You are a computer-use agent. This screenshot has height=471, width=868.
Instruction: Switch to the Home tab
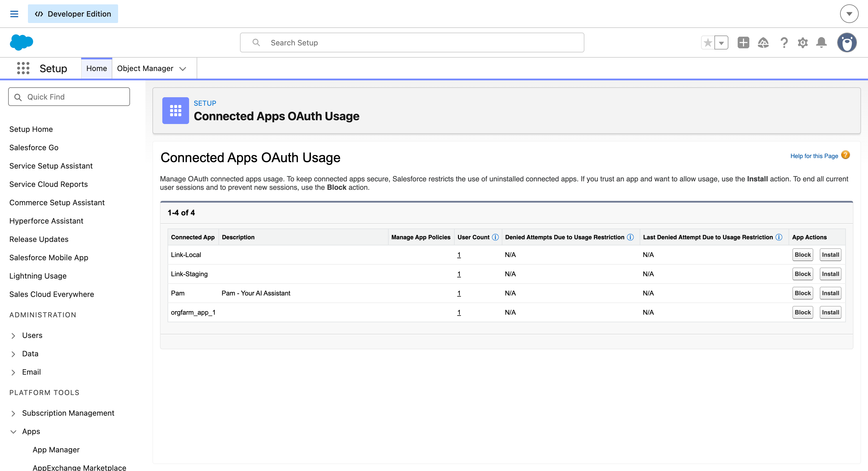[x=97, y=68]
